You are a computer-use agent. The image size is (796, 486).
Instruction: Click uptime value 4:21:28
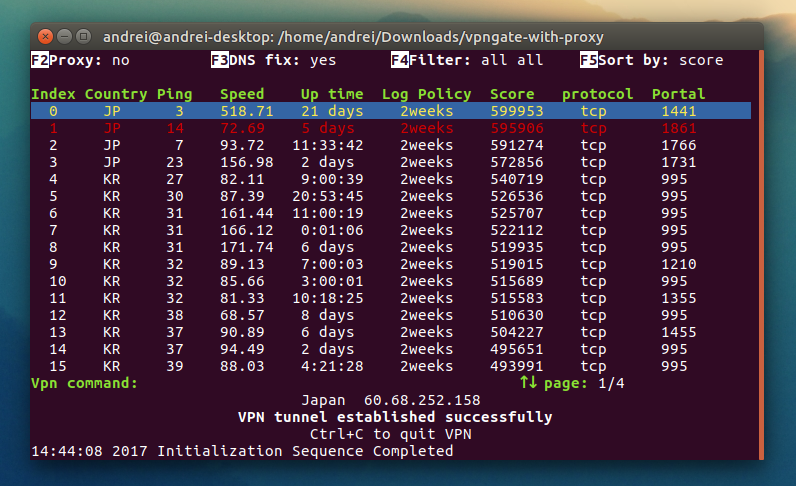point(332,366)
